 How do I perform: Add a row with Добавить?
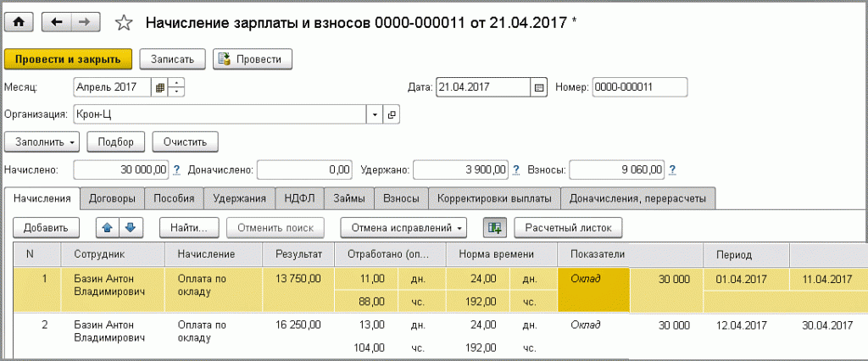pyautogui.click(x=46, y=227)
